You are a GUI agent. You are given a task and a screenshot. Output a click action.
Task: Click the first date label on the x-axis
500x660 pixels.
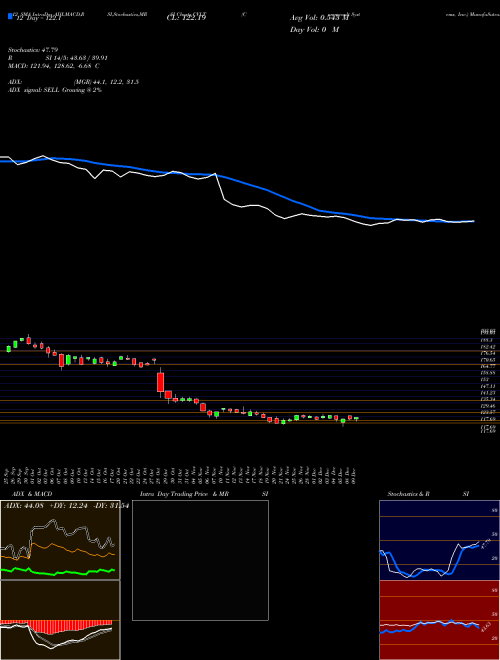tap(8, 476)
